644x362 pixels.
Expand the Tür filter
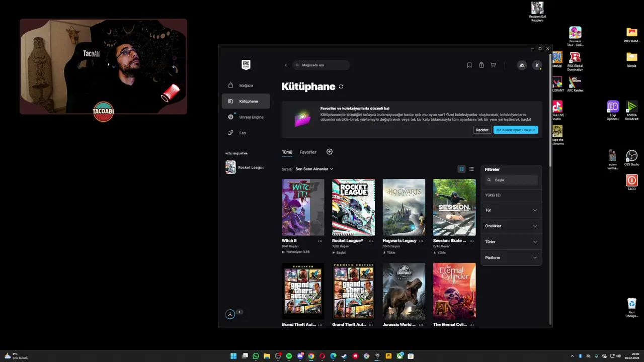[511, 210]
